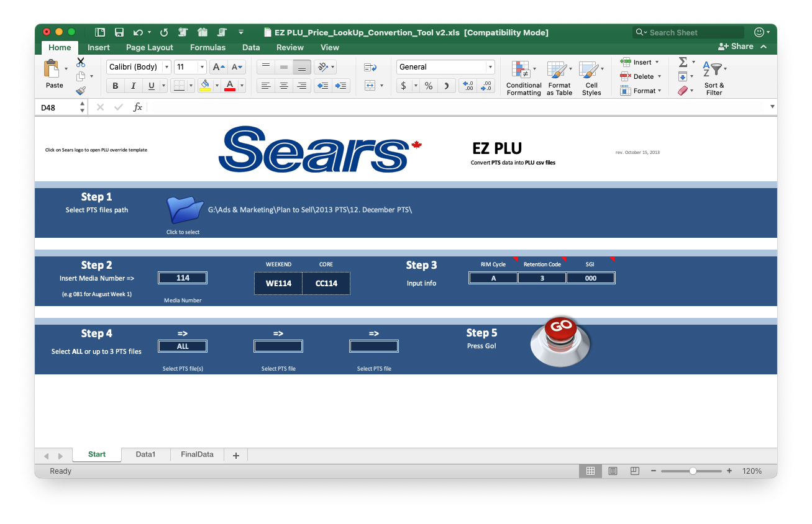
Task: Click Format as Table button
Action: click(x=559, y=78)
